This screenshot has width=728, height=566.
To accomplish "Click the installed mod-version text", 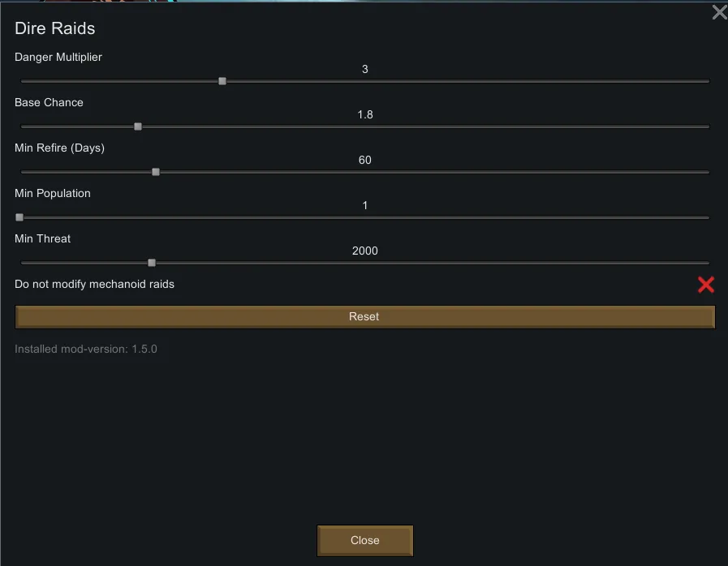I will [x=86, y=349].
